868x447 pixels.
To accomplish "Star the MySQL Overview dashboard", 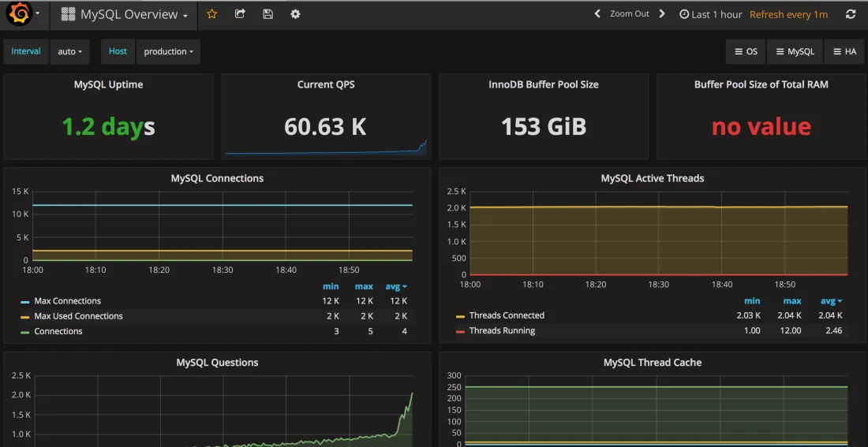I will point(211,14).
